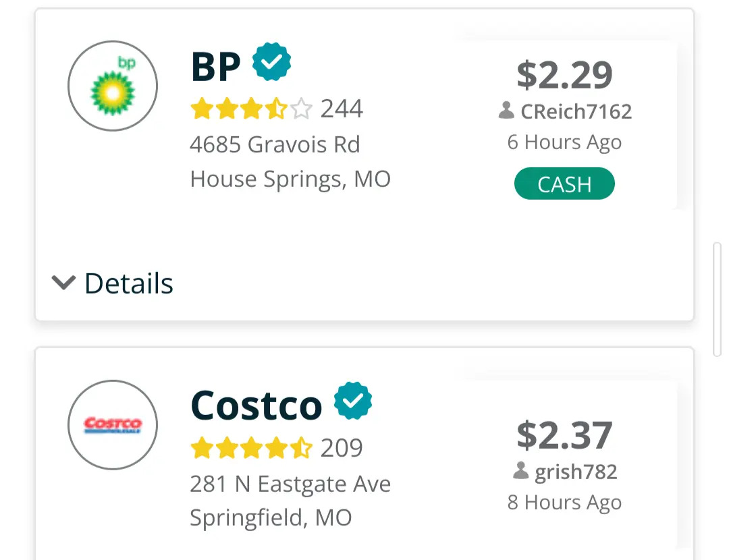
Task: Click user icon beside CReich7162
Action: tap(506, 111)
